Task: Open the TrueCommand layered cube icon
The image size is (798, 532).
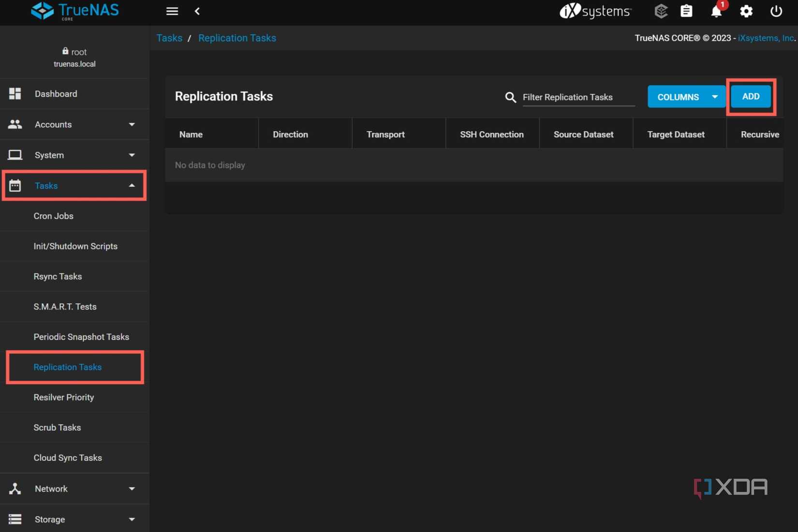Action: 661,11
